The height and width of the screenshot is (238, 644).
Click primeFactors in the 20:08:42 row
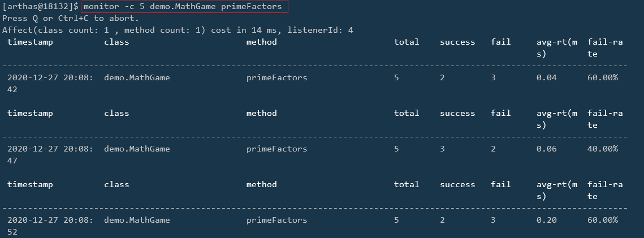pos(276,77)
